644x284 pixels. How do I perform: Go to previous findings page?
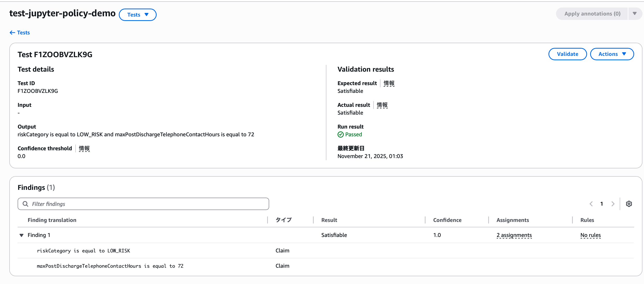(x=591, y=204)
